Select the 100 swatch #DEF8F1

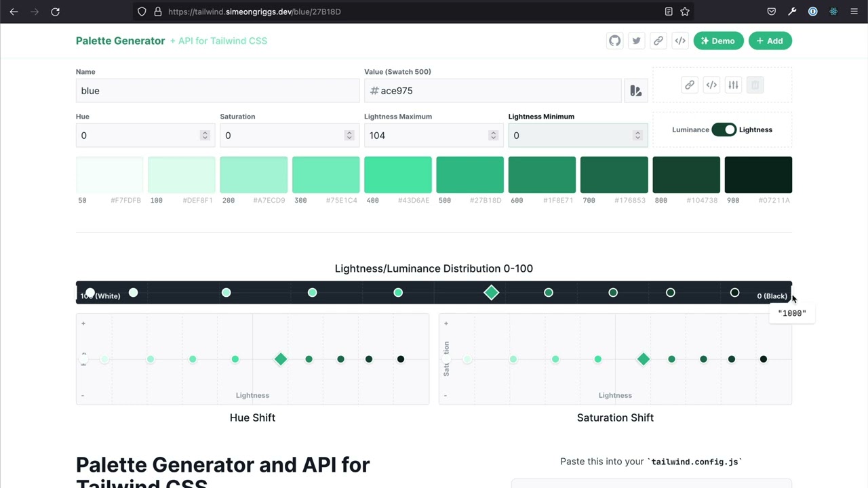click(x=182, y=175)
